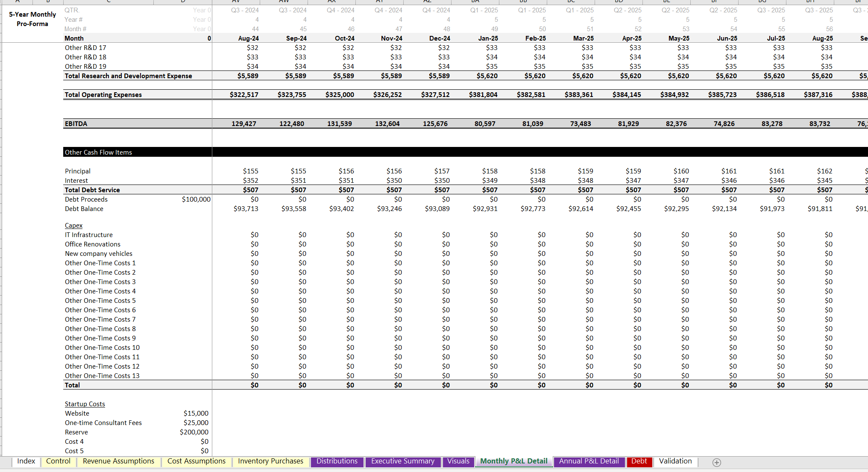The width and height of the screenshot is (868, 472).
Task: Select the Month row label
Action: coord(74,38)
